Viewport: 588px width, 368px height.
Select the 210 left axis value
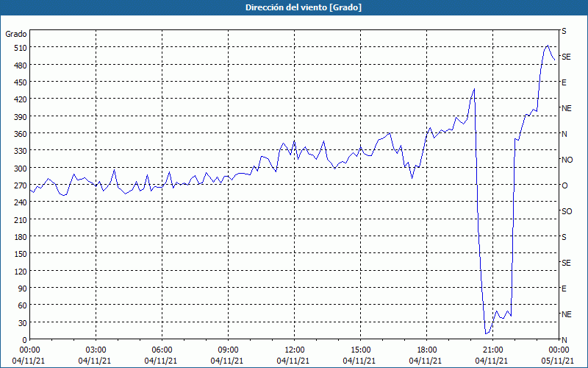coord(21,219)
